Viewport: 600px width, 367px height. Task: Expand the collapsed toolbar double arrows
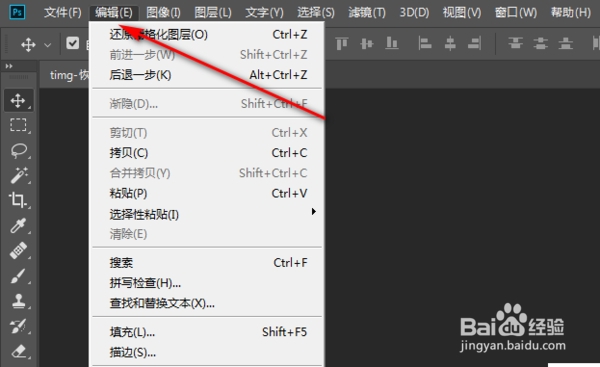[x=9, y=66]
